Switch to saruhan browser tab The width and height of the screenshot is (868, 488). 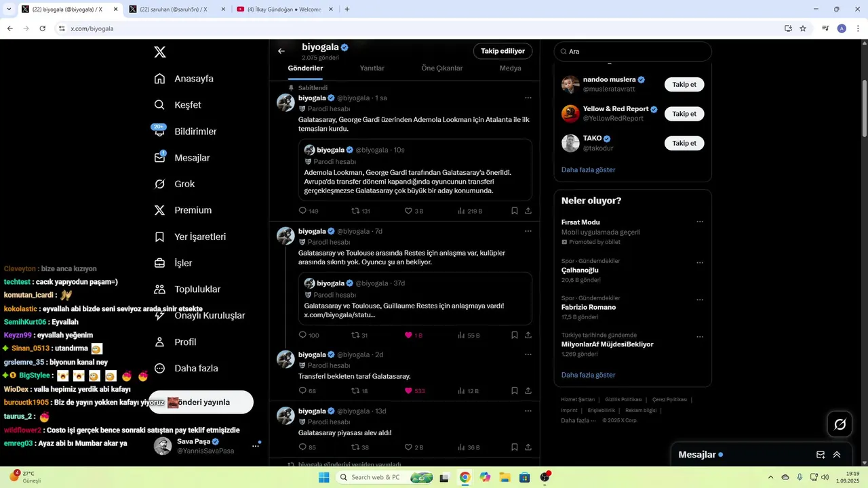[176, 9]
